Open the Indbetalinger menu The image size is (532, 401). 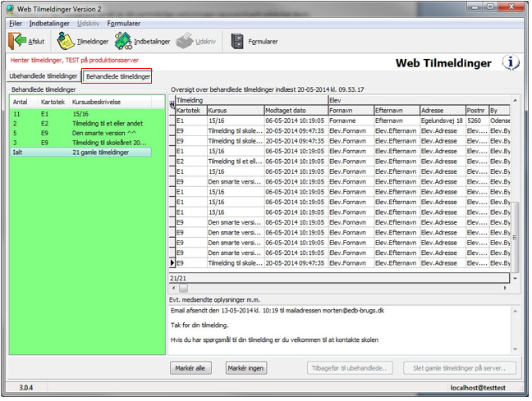49,24
